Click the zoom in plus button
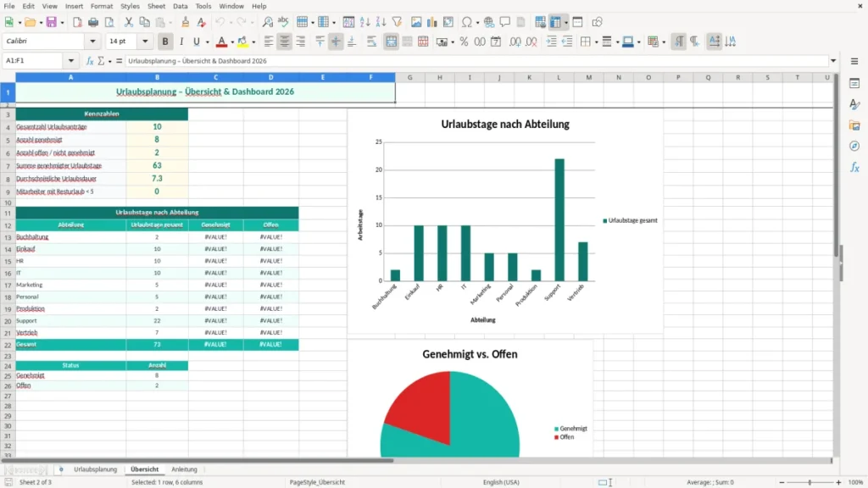The width and height of the screenshot is (868, 488). pyautogui.click(x=838, y=482)
